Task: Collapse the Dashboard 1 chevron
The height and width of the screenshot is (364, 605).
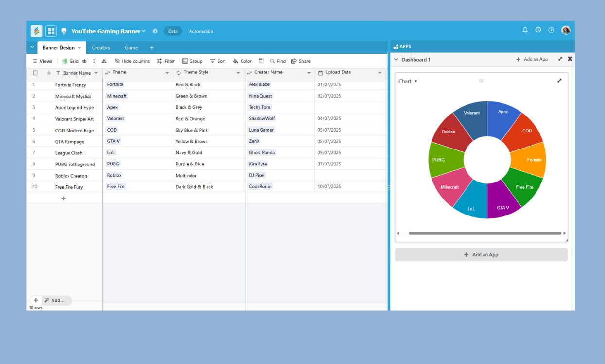Action: 396,60
